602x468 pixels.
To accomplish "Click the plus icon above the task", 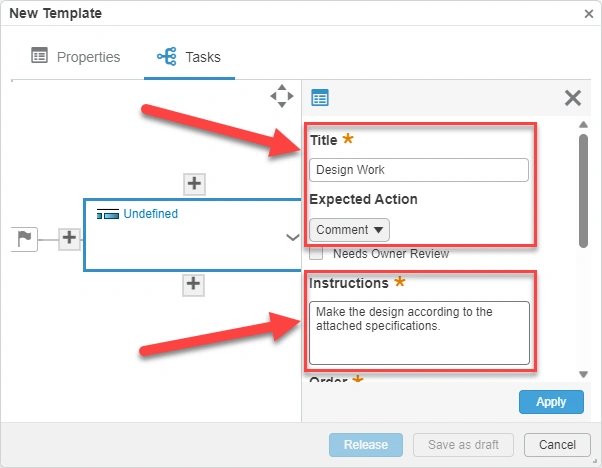I will pos(195,183).
